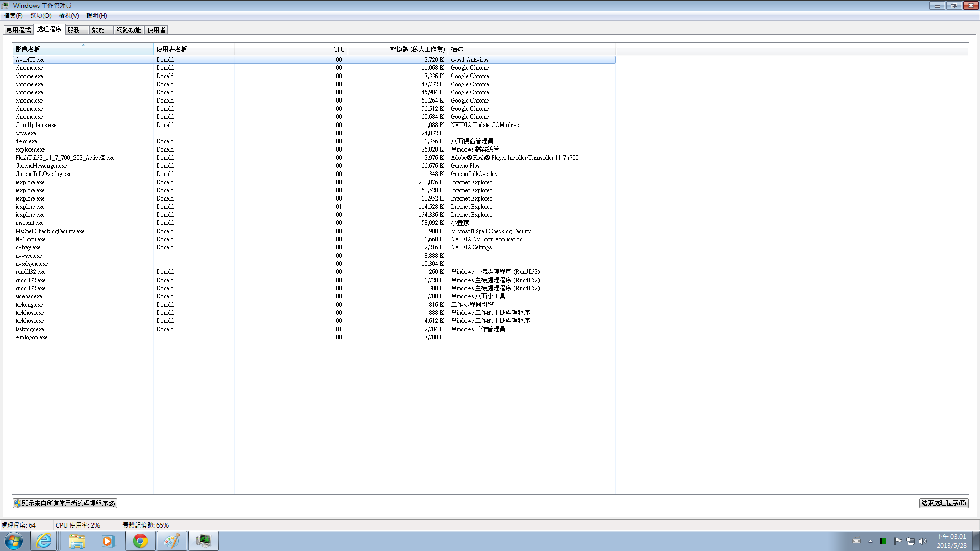Open the 檔案(F) menu

13,16
